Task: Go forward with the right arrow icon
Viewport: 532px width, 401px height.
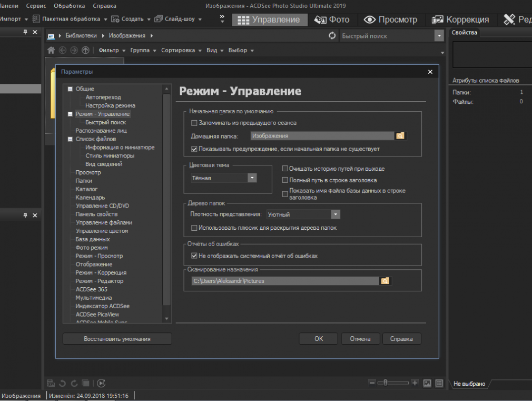Action: (74, 50)
